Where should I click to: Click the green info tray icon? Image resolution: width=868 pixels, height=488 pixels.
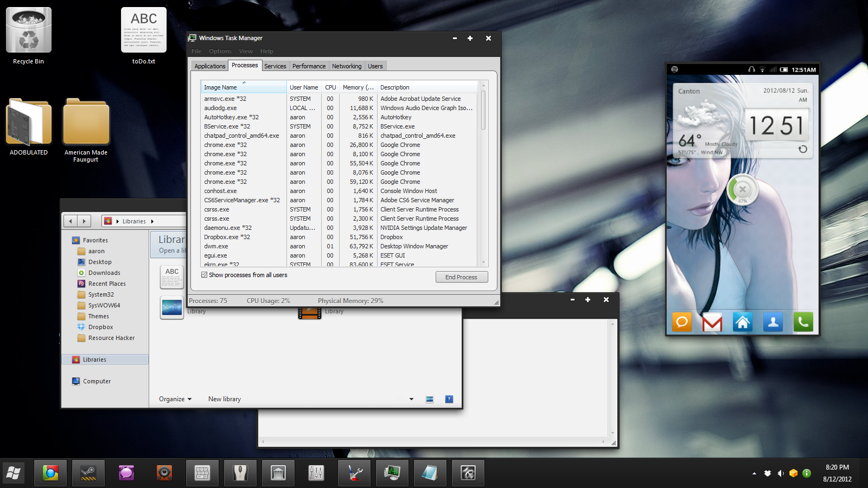pos(807,473)
